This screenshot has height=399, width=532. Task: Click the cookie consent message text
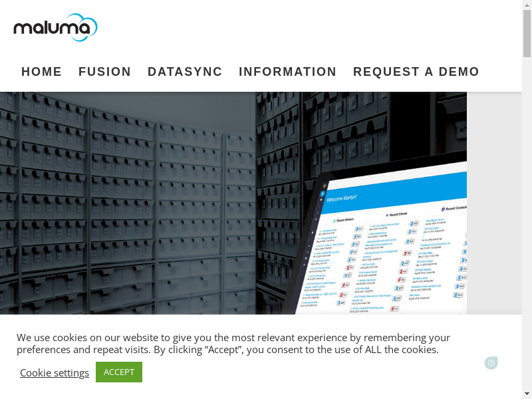(233, 344)
